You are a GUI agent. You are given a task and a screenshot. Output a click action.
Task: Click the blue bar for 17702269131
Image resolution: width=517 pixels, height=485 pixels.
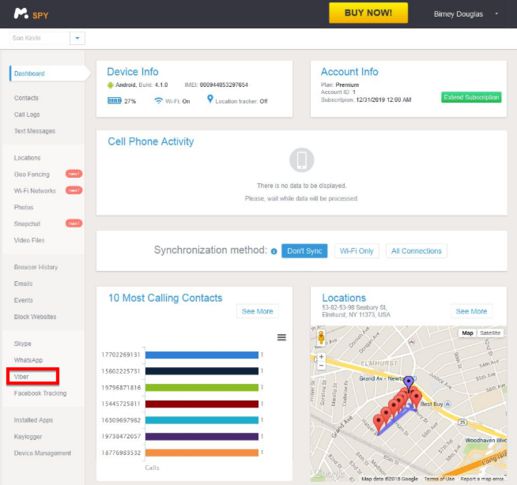coord(202,355)
